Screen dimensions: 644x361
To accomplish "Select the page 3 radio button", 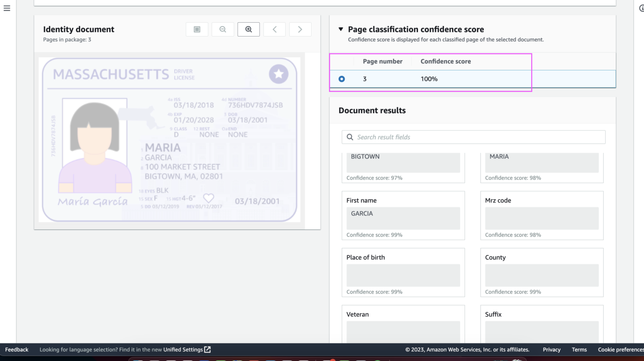I will (x=342, y=79).
